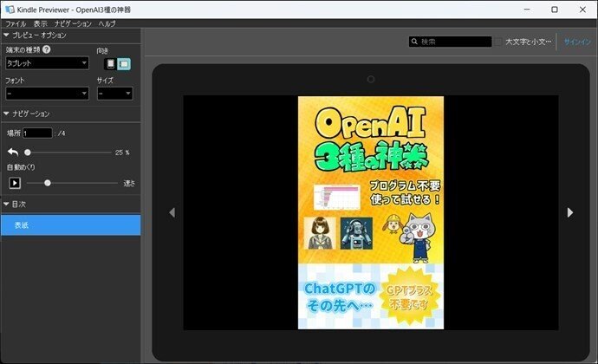Screen dimensions: 598x364
Task: Open the ナビゲーション menu
Action: (x=73, y=23)
